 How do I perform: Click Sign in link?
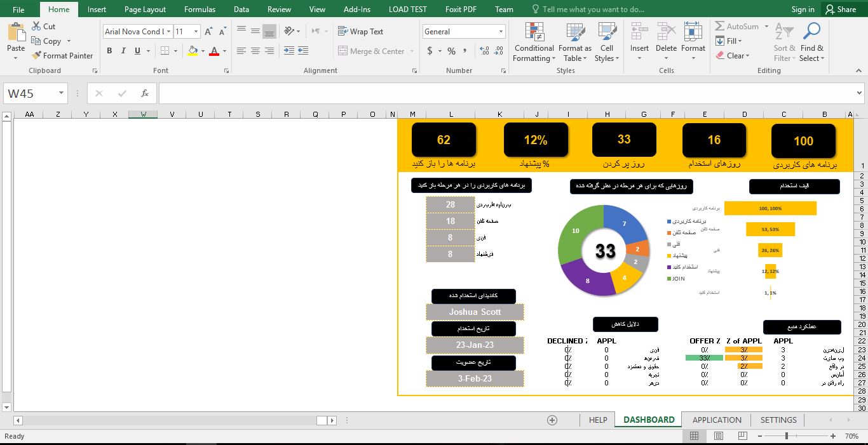tap(803, 10)
